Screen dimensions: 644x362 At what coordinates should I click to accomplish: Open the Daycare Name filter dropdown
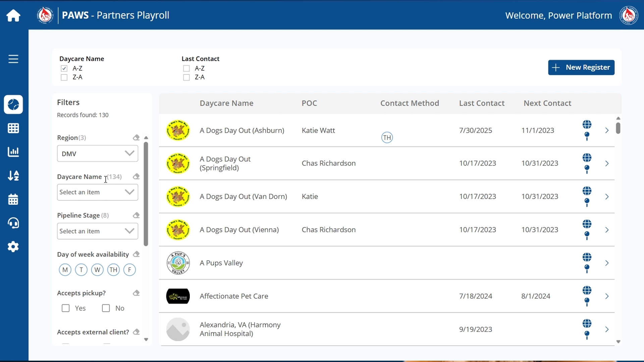coord(98,192)
